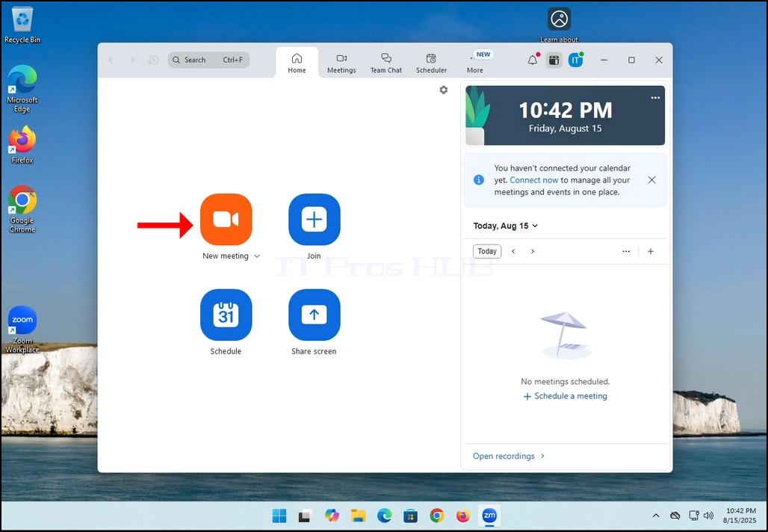Start a New meeting with the orange camera button
Viewport: 768px width, 532px height.
click(x=226, y=220)
